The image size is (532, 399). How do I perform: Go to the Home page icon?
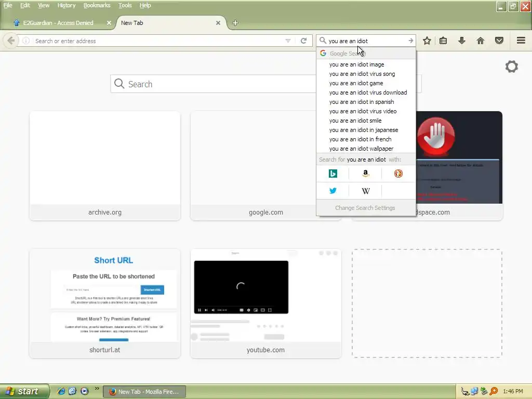click(481, 41)
